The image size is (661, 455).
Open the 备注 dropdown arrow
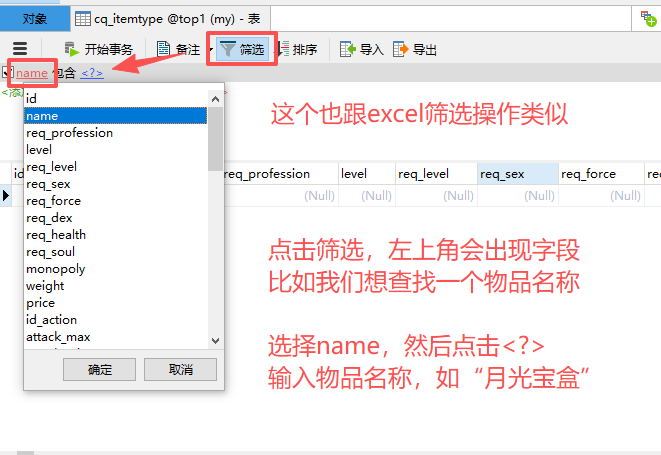211,49
